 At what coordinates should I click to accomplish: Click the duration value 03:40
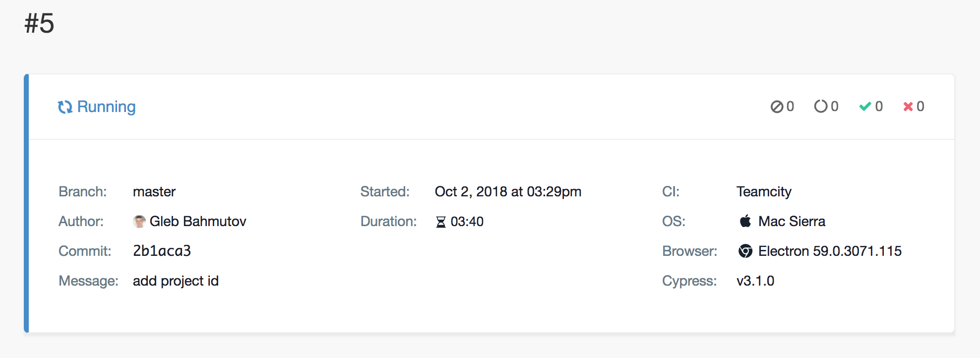coord(467,222)
